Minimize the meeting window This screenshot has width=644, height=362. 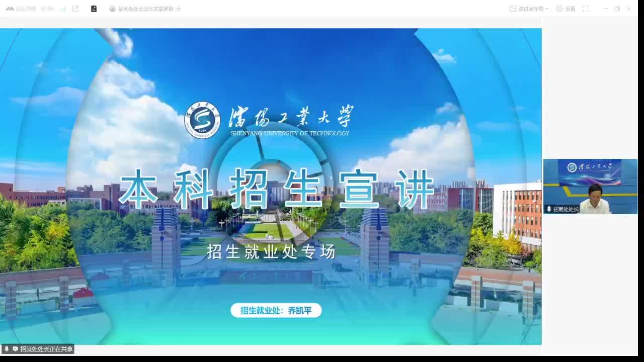click(605, 9)
